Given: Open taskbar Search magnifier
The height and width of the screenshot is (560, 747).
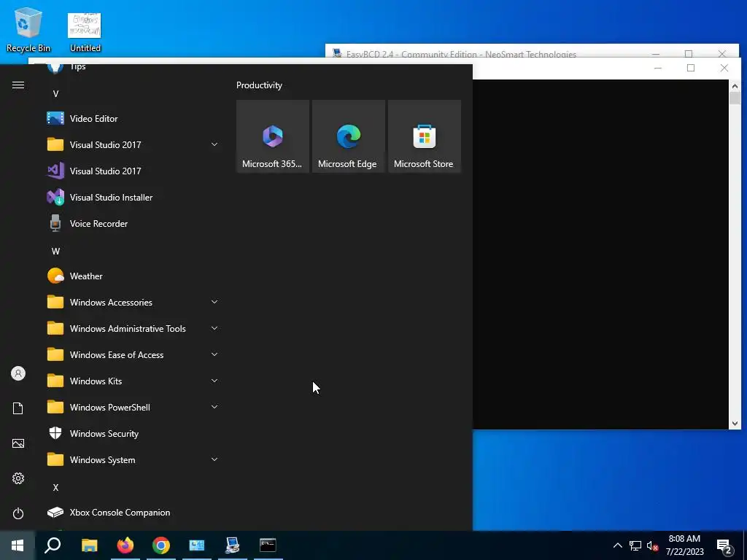Looking at the screenshot, I should click(53, 545).
